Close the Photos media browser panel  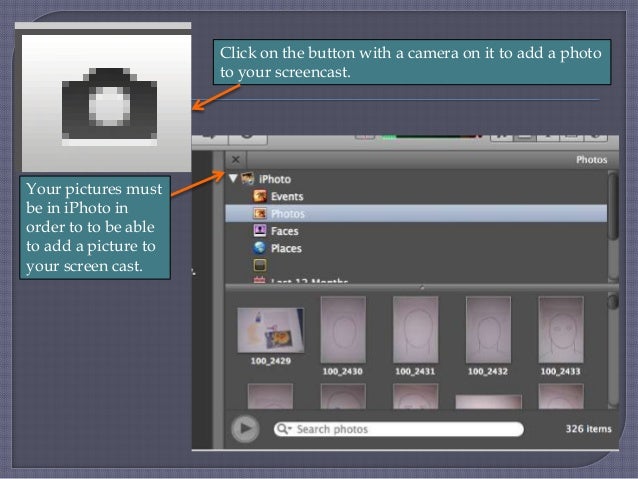(235, 159)
